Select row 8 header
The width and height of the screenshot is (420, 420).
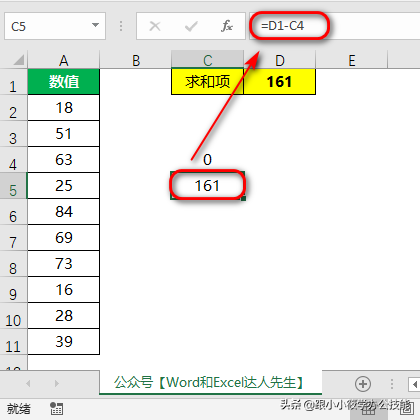[x=13, y=264]
